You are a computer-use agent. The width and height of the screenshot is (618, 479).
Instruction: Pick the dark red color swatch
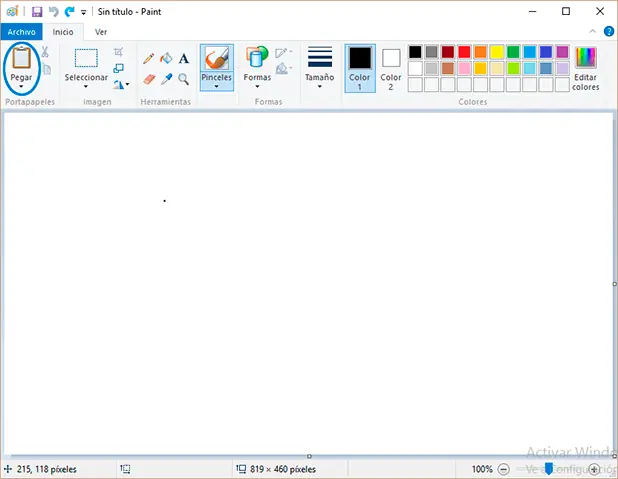(x=448, y=52)
